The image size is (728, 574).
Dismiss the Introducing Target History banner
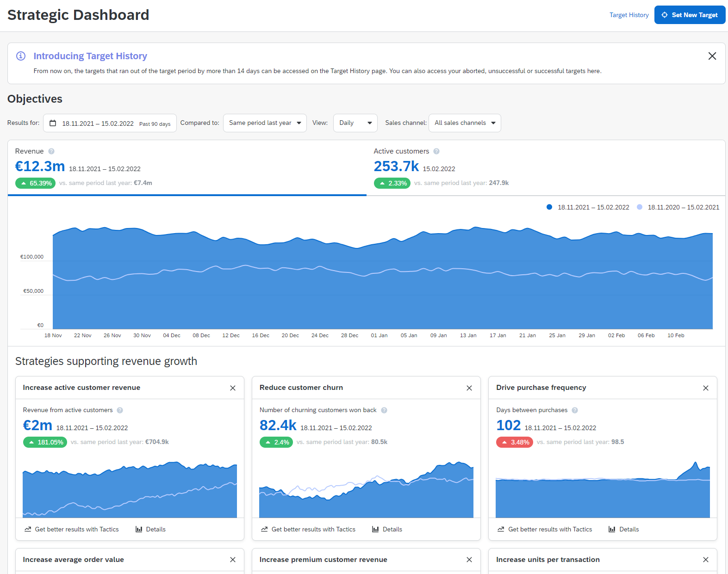coord(712,56)
